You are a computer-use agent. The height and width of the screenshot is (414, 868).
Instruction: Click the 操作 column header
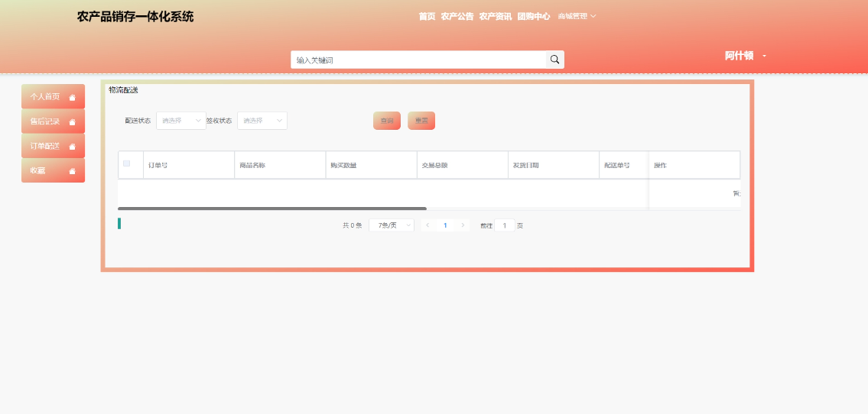[x=694, y=165]
